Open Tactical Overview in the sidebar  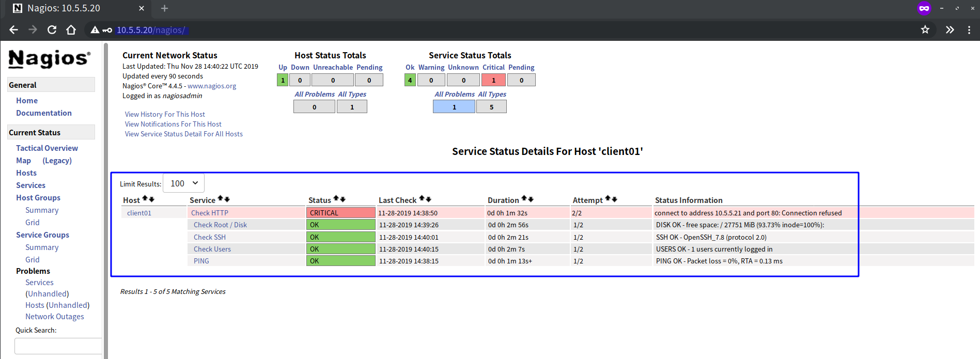tap(47, 148)
